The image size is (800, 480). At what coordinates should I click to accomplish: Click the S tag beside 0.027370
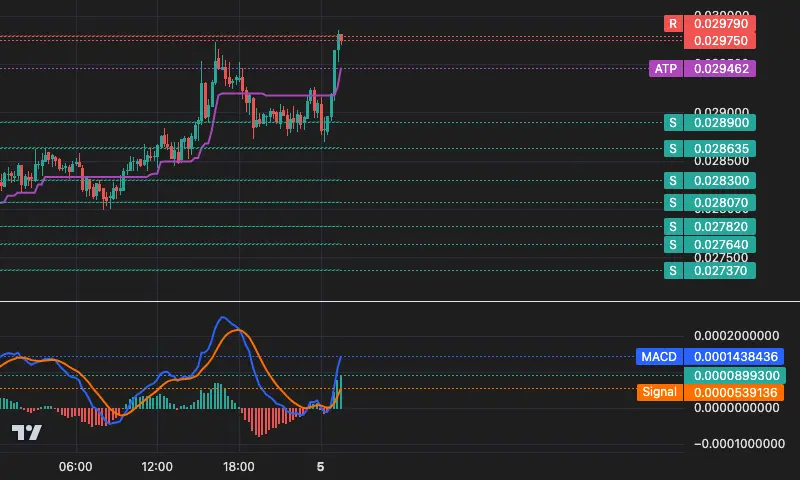click(x=673, y=270)
